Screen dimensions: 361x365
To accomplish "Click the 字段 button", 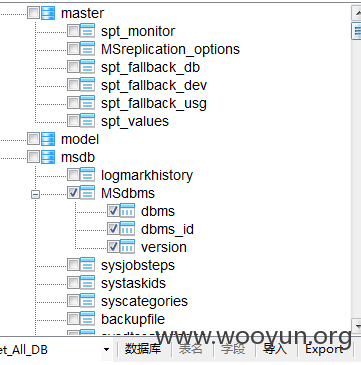I will [x=233, y=349].
